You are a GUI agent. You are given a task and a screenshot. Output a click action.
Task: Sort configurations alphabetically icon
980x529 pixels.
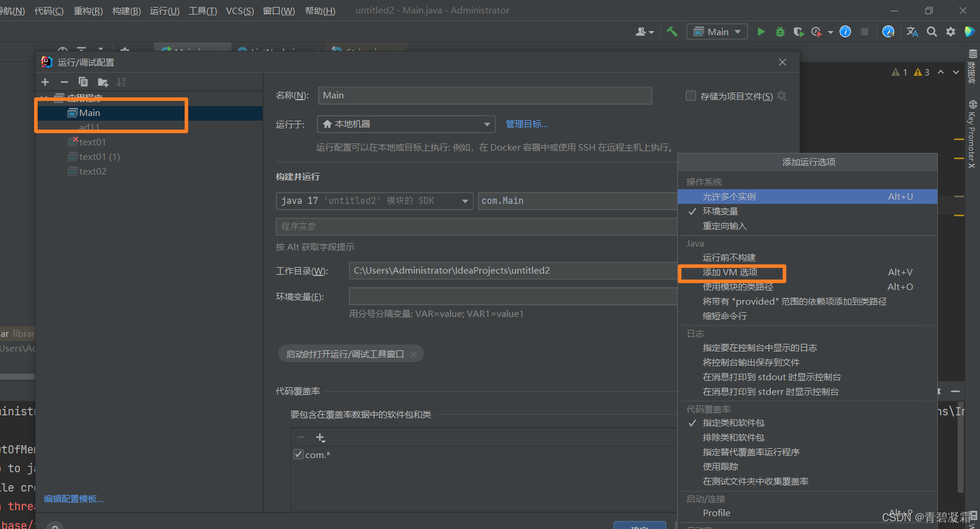[121, 82]
